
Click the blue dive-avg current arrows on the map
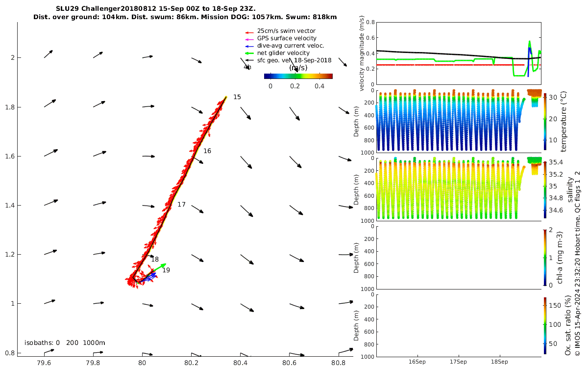(150, 277)
